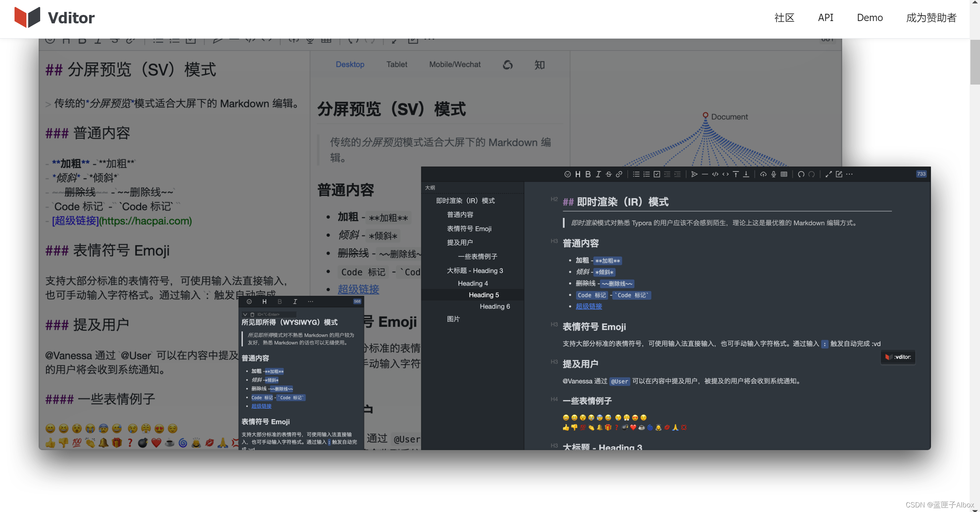This screenshot has width=980, height=512.
Task: Select Heading 5 in the outline panel
Action: 483,295
